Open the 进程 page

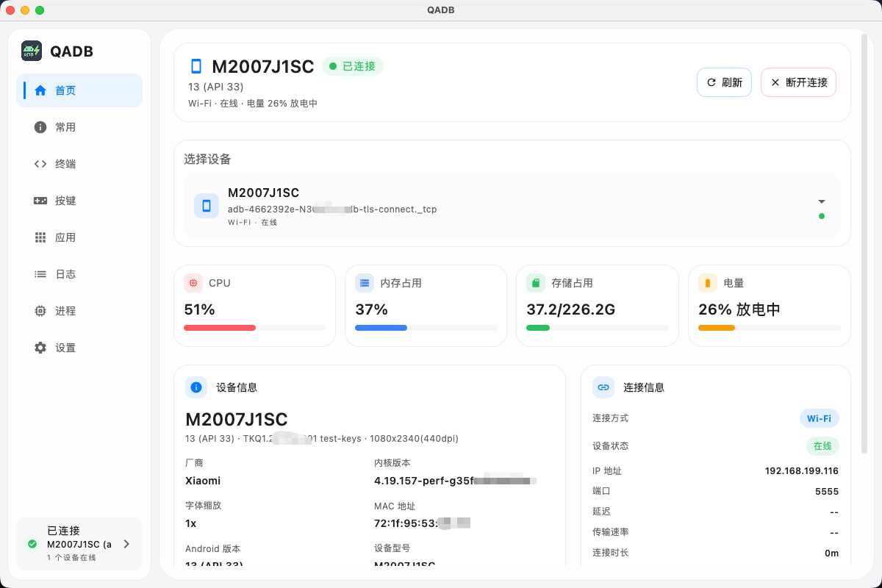pos(79,311)
